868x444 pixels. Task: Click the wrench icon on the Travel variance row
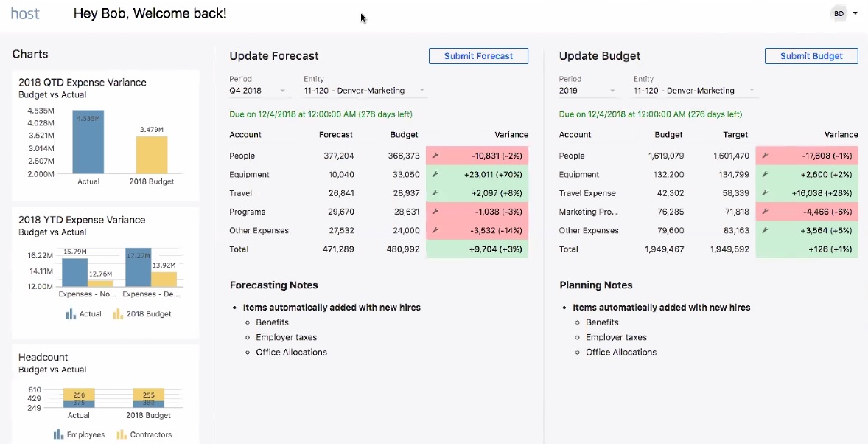(435, 192)
